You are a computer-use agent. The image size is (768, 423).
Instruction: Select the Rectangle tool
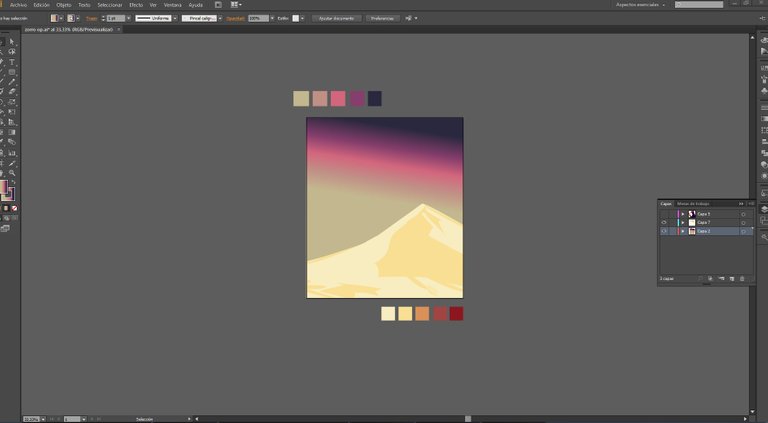click(12, 72)
